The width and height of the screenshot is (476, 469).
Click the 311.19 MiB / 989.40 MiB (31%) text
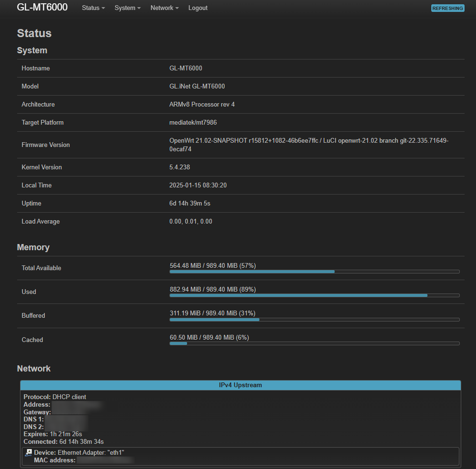[x=212, y=313]
